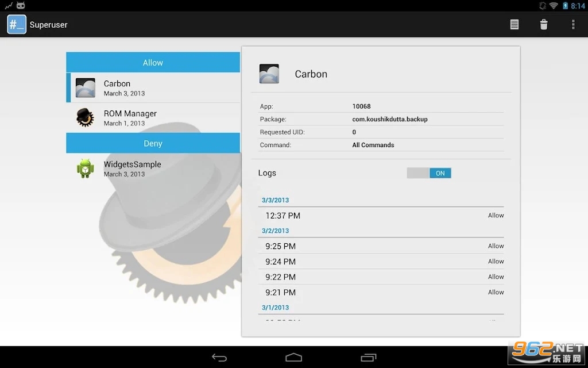Viewport: 588px width, 368px height.
Task: Select the Deny section header
Action: click(153, 143)
